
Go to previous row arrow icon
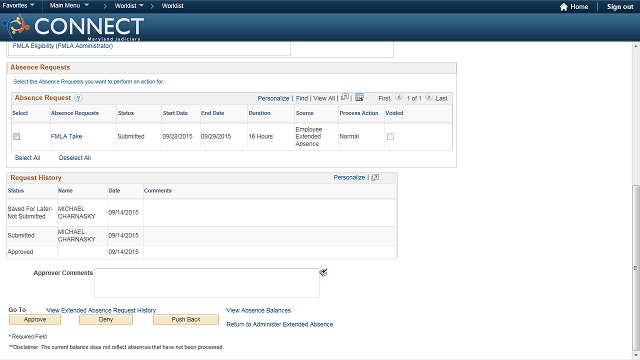(399, 98)
